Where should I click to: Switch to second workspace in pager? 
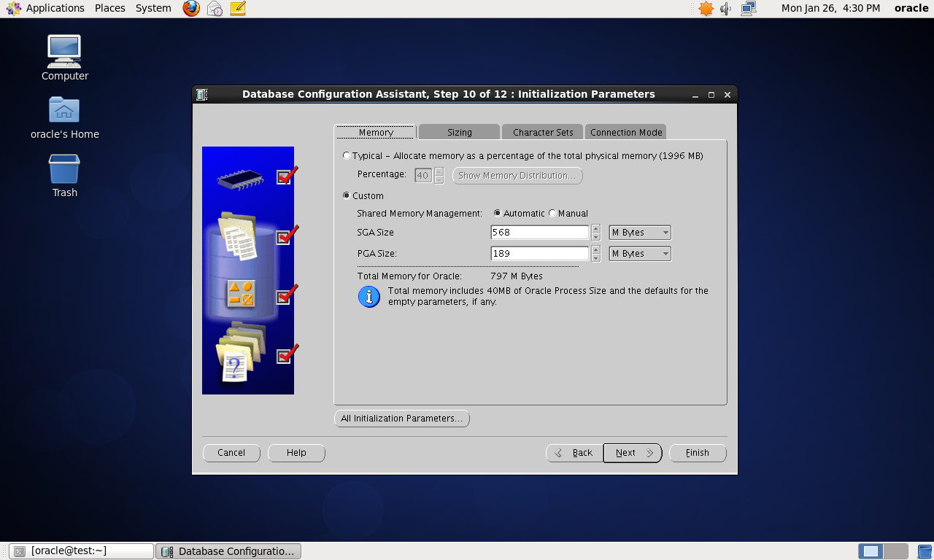click(896, 551)
